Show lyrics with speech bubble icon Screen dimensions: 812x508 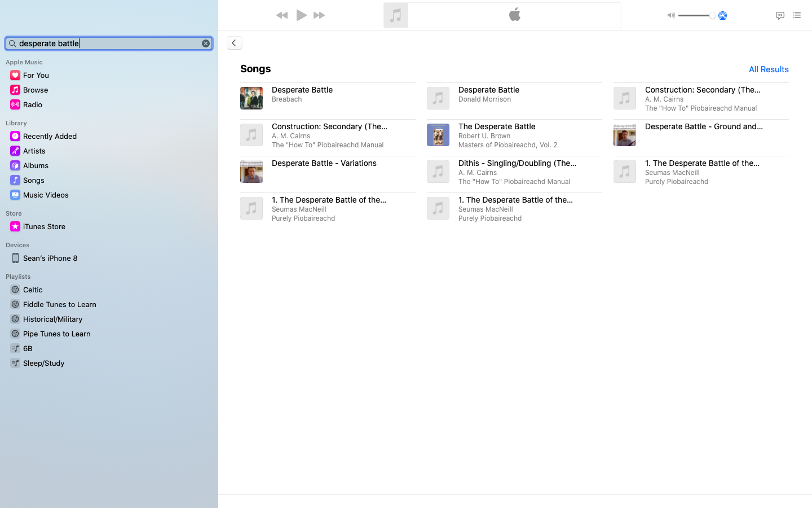click(780, 16)
